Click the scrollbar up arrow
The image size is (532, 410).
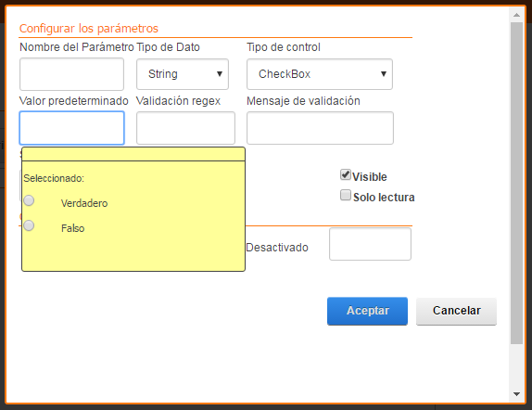517,15
